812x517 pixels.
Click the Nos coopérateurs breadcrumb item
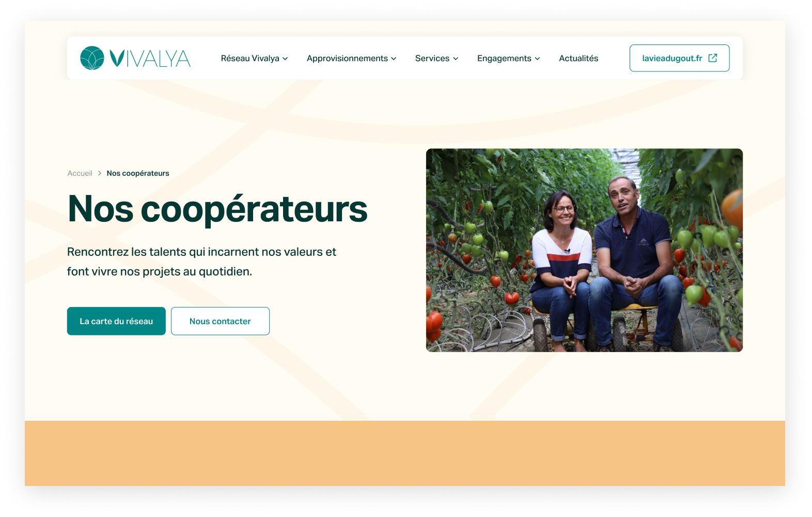pyautogui.click(x=138, y=173)
